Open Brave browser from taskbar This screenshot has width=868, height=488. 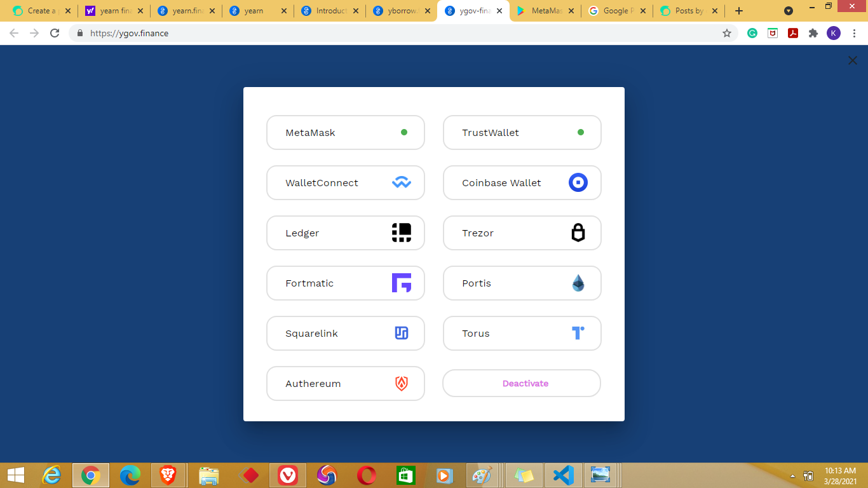(x=168, y=475)
